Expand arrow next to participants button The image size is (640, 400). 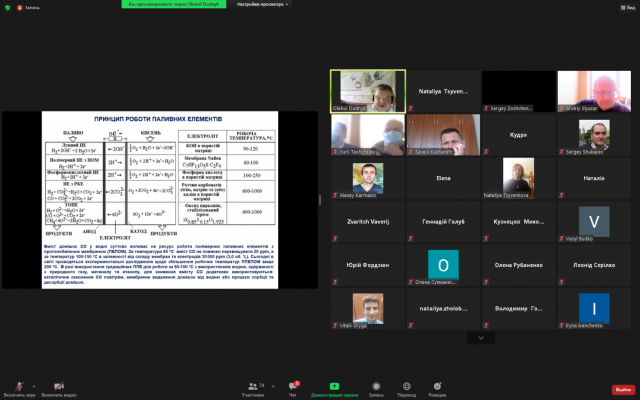pyautogui.click(x=273, y=386)
